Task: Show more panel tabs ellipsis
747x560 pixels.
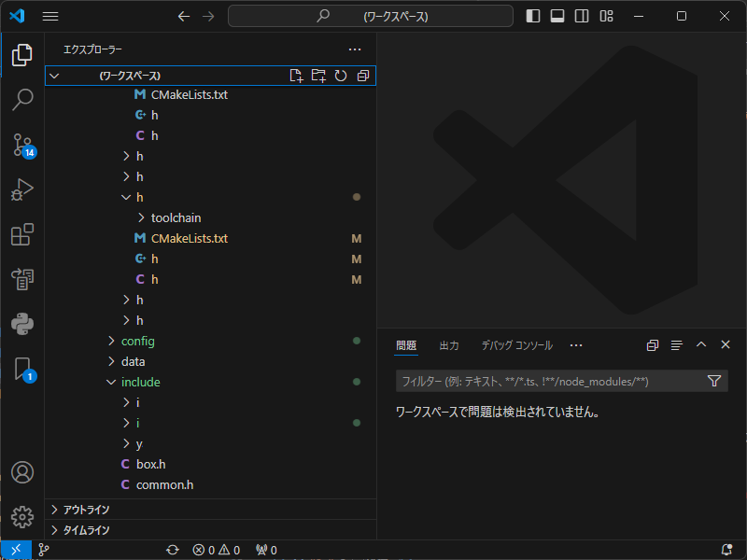Action: coord(576,345)
